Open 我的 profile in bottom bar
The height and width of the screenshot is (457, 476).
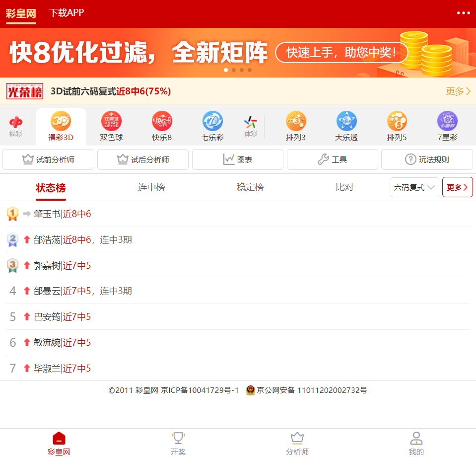pyautogui.click(x=416, y=443)
